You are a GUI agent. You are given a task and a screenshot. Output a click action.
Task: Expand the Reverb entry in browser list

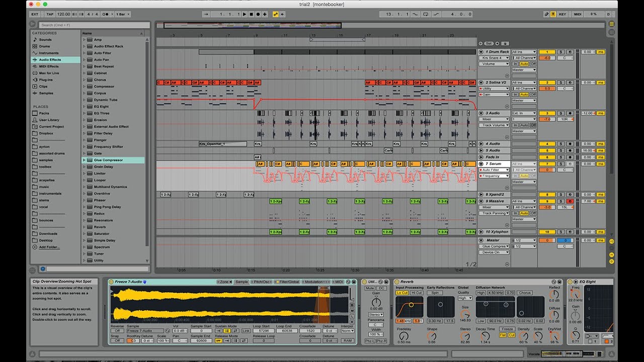[84, 227]
